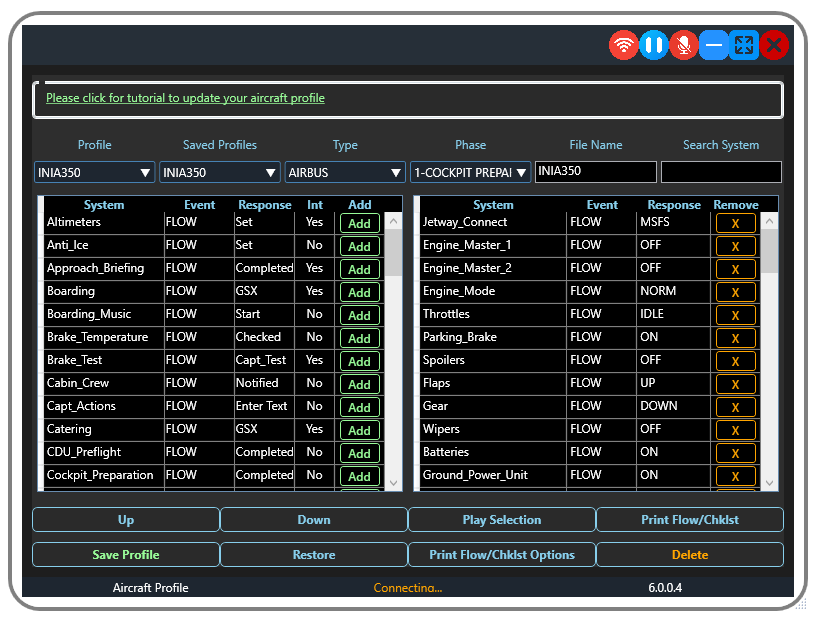819x623 pixels.
Task: Open the Profile dropdown showing INIA350
Action: point(95,173)
